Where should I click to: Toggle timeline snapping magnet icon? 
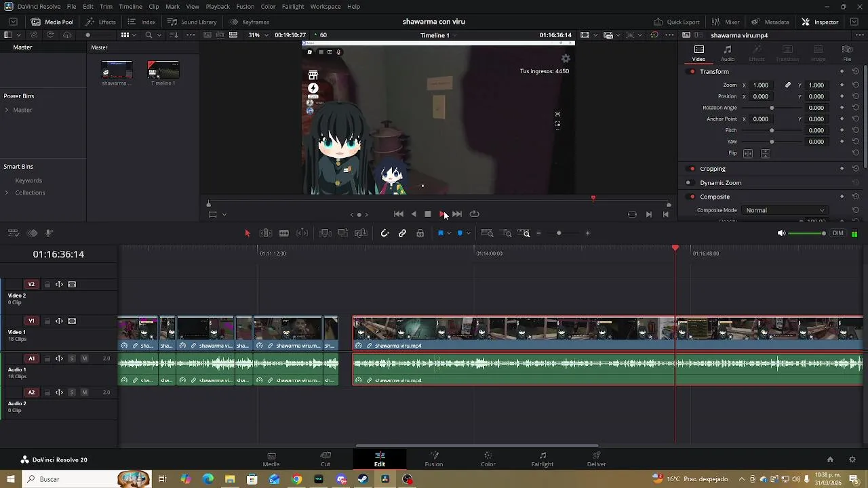click(384, 233)
